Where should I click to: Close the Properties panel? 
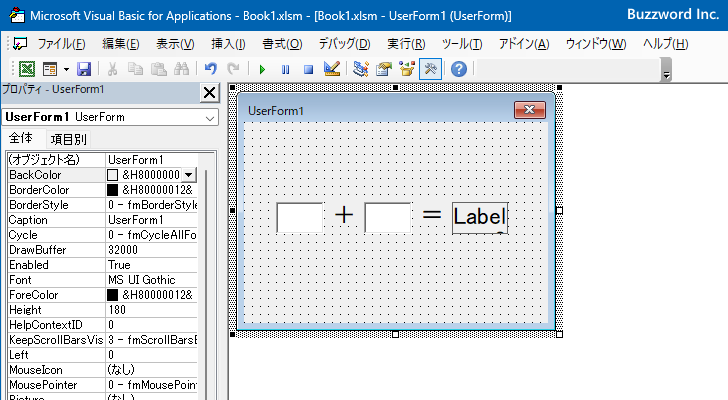pyautogui.click(x=209, y=93)
